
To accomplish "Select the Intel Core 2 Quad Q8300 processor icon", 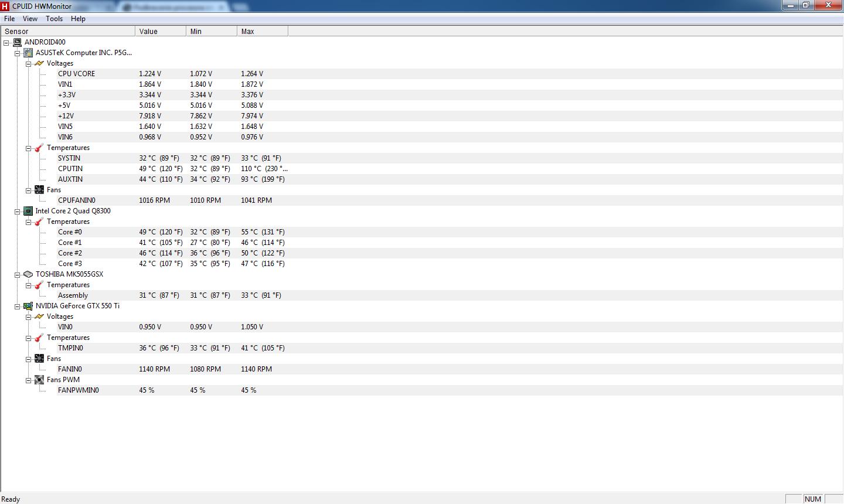I will 28,211.
